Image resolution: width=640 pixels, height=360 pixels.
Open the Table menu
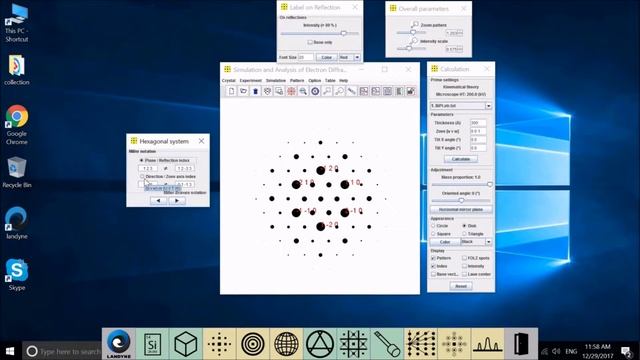[330, 81]
